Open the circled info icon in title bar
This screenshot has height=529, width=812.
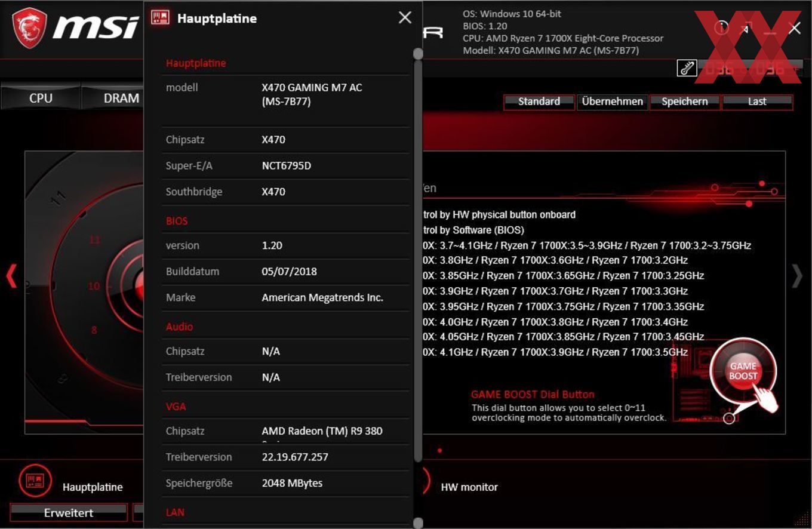tap(721, 28)
